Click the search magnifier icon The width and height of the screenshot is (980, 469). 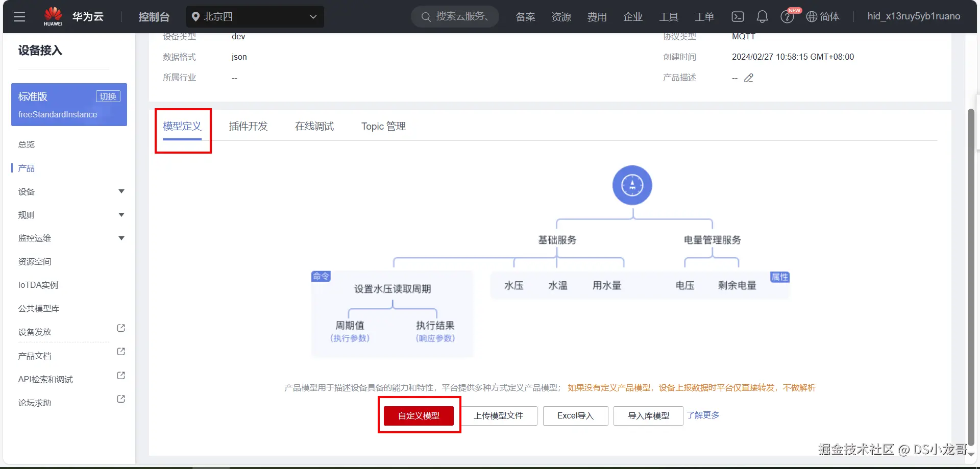point(426,17)
